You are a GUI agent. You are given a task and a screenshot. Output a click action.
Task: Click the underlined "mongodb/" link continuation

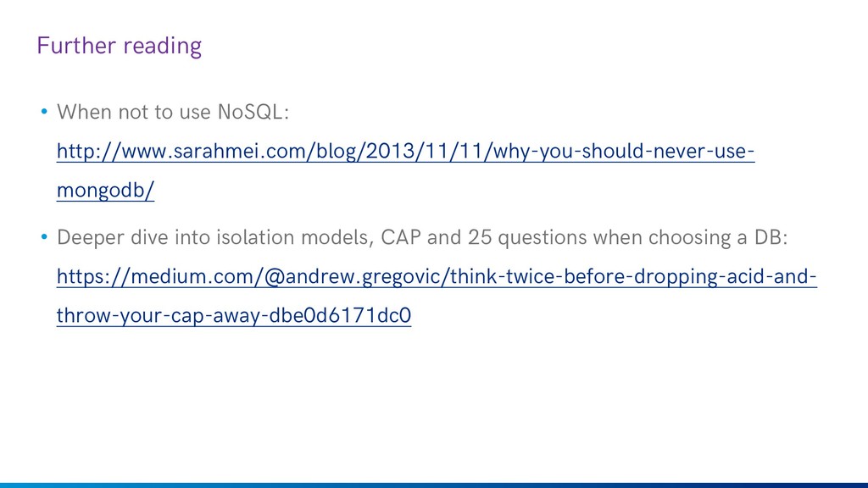tap(105, 191)
